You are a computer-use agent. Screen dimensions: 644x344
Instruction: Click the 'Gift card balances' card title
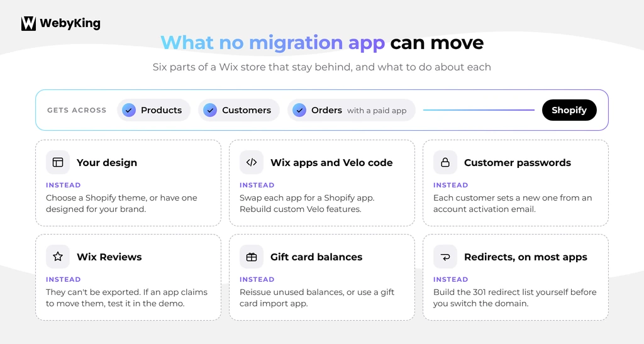click(316, 257)
